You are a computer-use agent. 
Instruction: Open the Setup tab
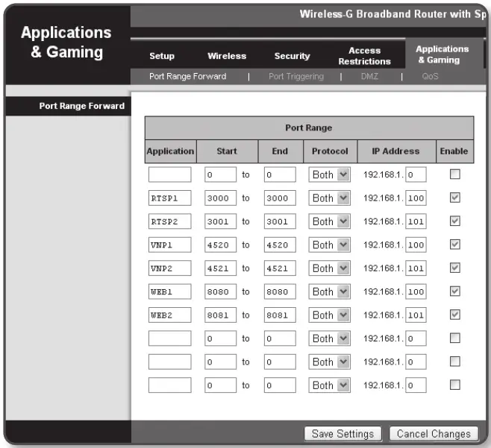(162, 56)
